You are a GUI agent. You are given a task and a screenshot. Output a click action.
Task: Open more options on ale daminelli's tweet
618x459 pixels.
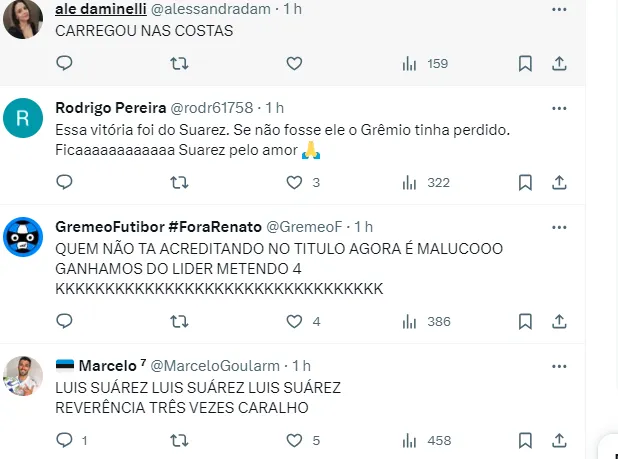click(x=560, y=8)
